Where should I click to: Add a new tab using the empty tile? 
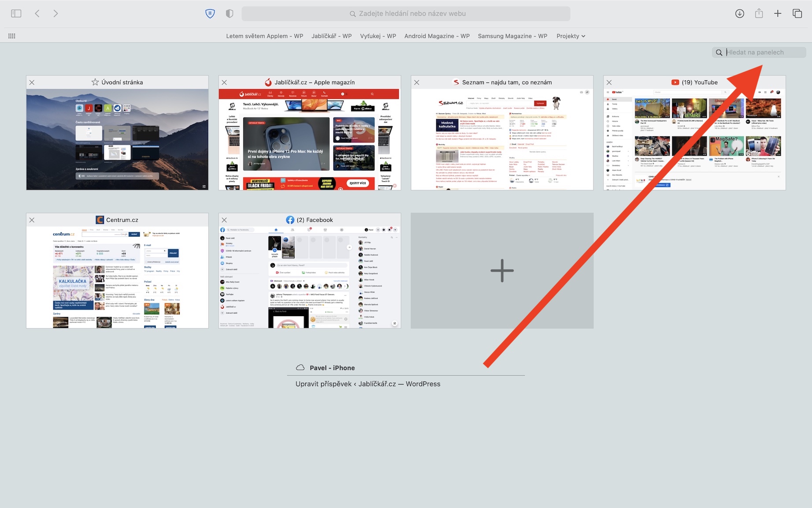click(502, 271)
